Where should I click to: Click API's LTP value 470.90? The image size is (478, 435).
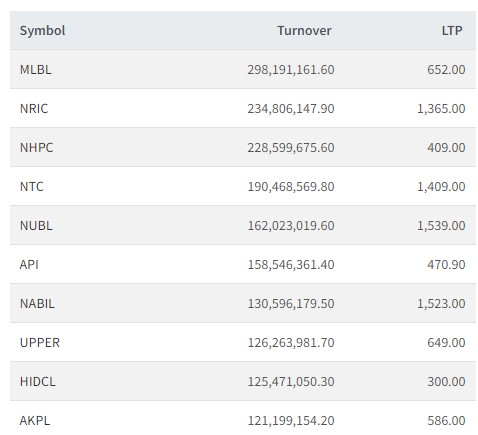tap(446, 265)
